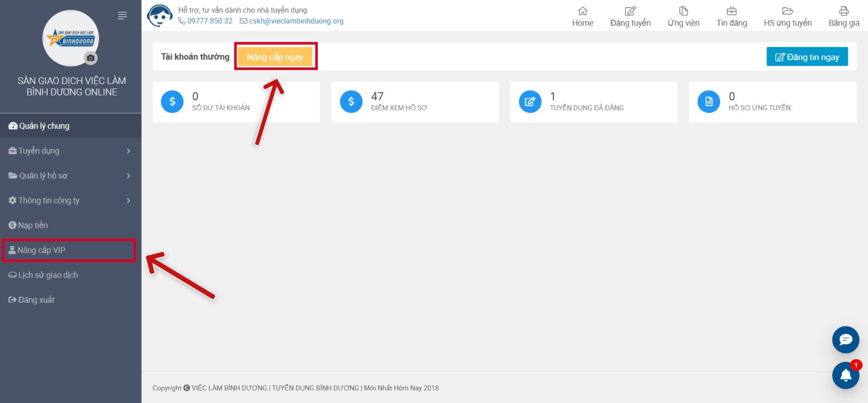868x403 pixels.
Task: Select Nâng cấp VIP in sidebar
Action: [x=41, y=250]
